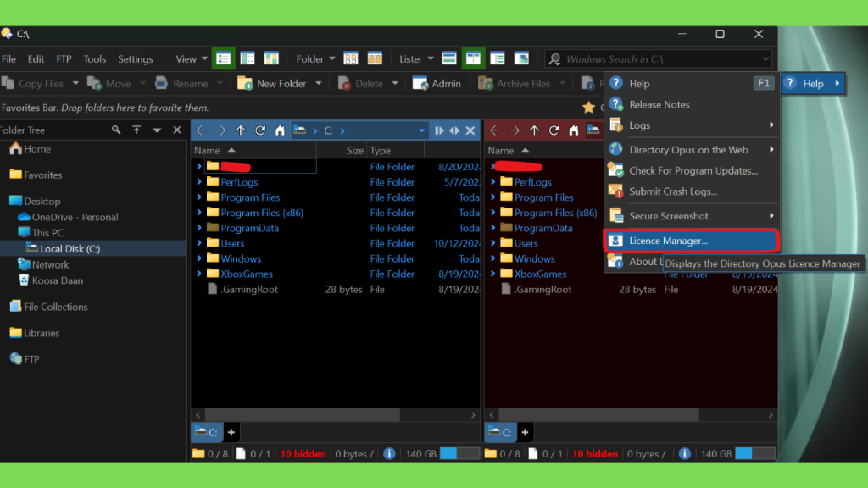Go up a level in right pane
Viewport: 868px width, 488px height.
tap(534, 130)
